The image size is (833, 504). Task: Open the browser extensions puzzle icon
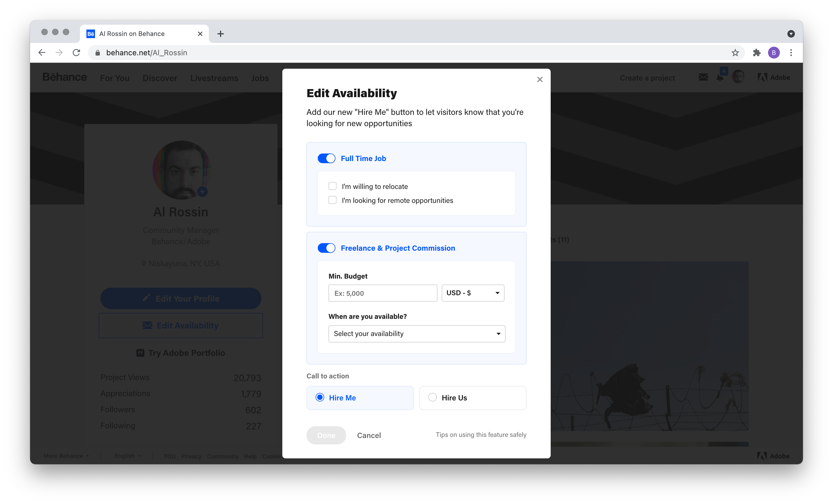point(756,52)
